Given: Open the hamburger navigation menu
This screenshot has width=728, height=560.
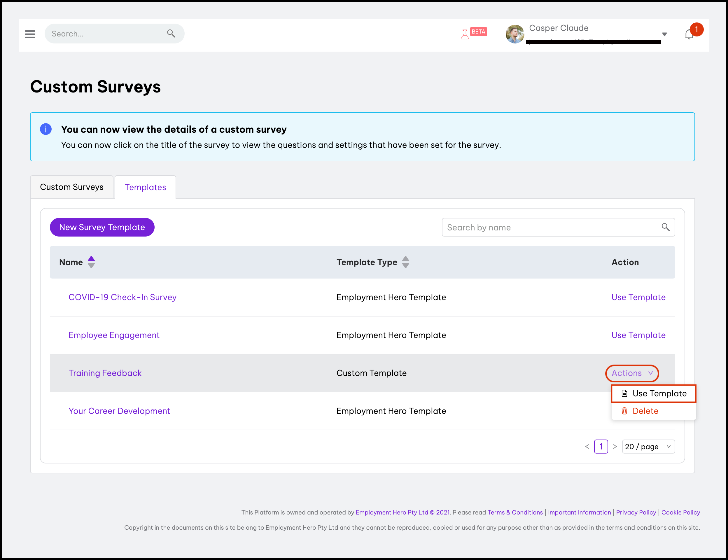Looking at the screenshot, I should click(x=30, y=34).
